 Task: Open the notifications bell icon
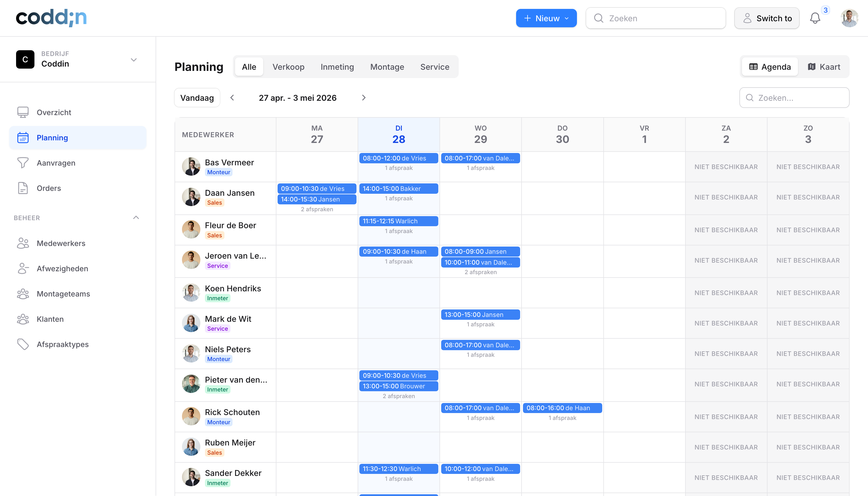815,18
